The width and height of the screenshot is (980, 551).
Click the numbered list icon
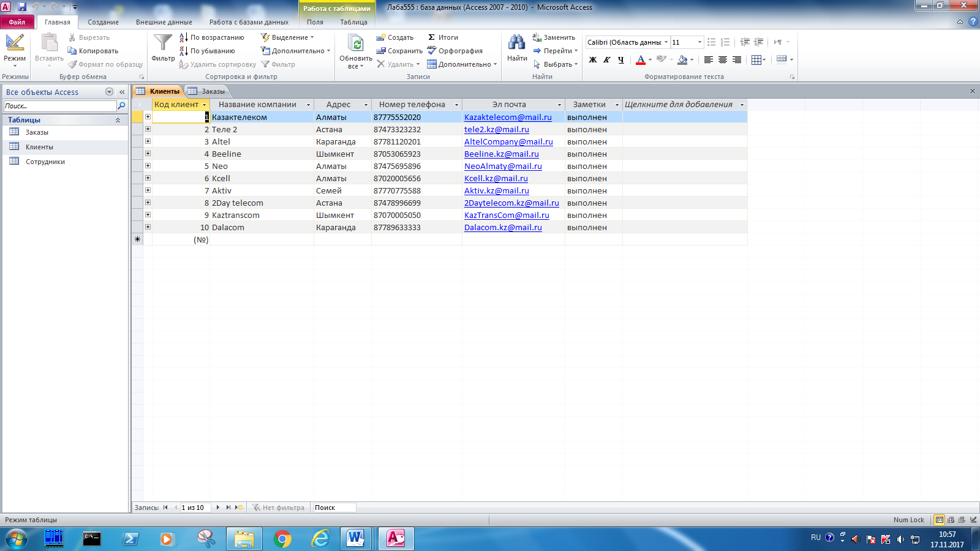(x=725, y=42)
